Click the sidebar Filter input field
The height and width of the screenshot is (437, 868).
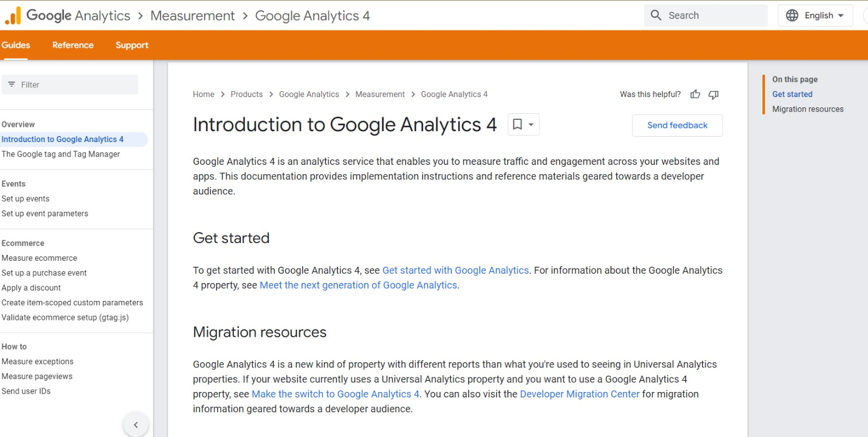pyautogui.click(x=69, y=85)
